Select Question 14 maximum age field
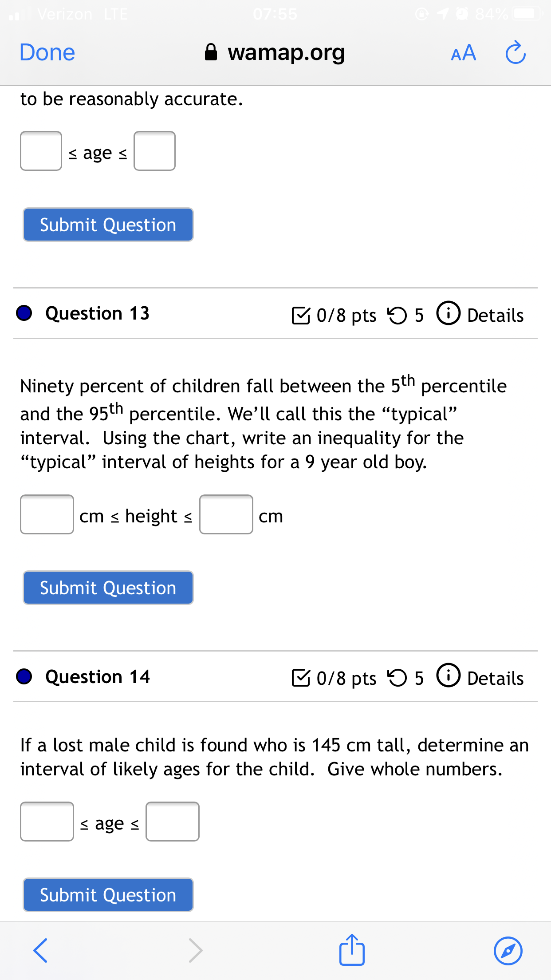The width and height of the screenshot is (551, 980). (x=173, y=822)
